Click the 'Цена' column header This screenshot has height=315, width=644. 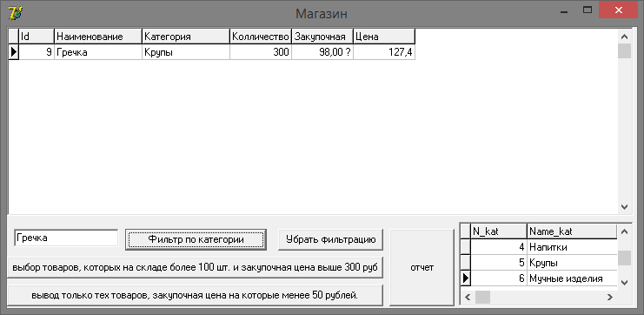click(x=384, y=37)
